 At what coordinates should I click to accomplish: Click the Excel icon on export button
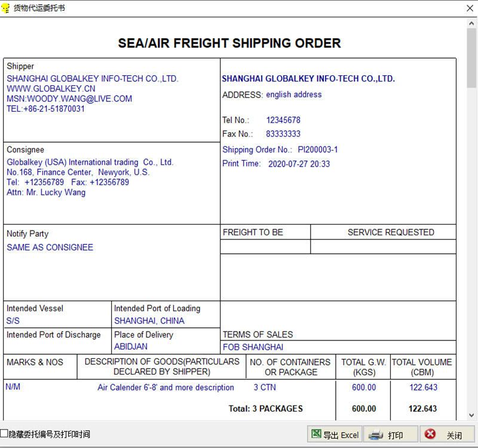[316, 434]
